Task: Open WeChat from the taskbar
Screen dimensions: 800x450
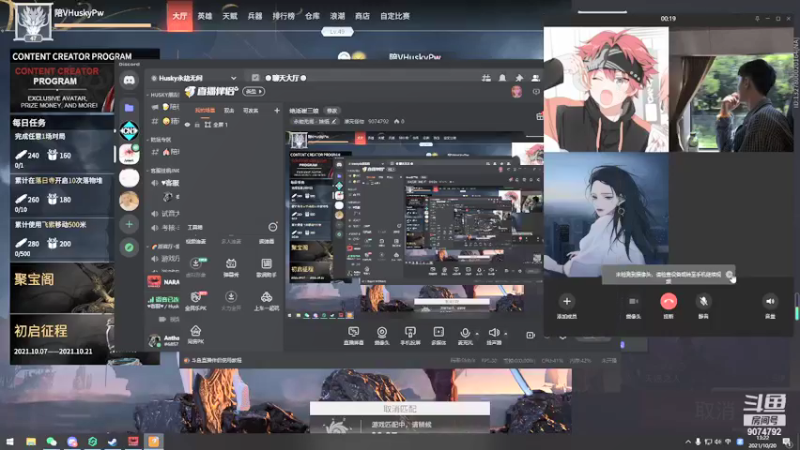Action: pos(52,441)
